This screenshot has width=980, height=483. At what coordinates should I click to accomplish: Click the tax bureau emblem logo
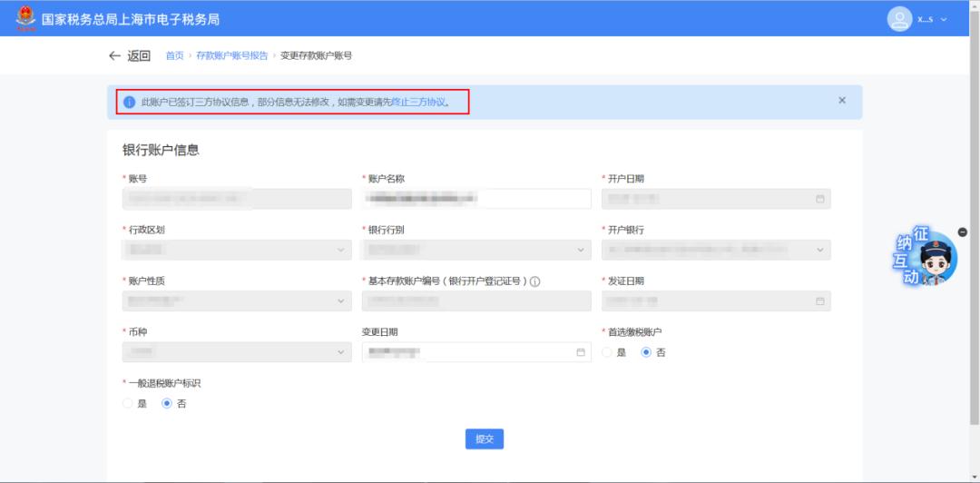(x=24, y=18)
